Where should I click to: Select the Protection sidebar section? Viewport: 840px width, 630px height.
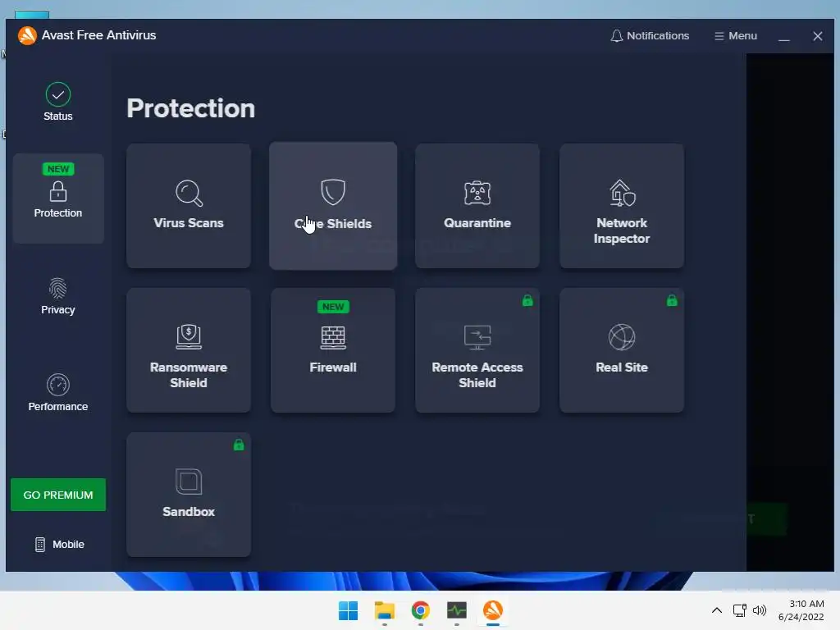(x=58, y=199)
